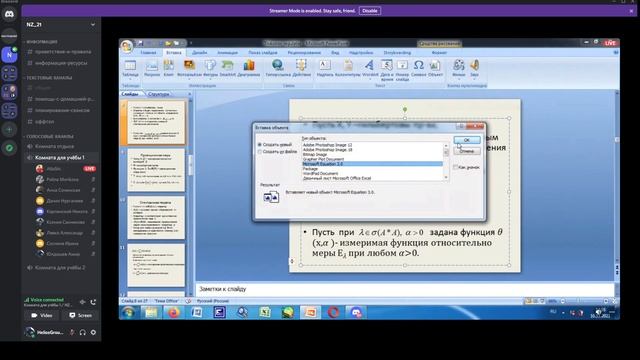The width and height of the screenshot is (640, 360).
Task: Click the Таблица insert icon in ribbon
Action: pos(130,68)
